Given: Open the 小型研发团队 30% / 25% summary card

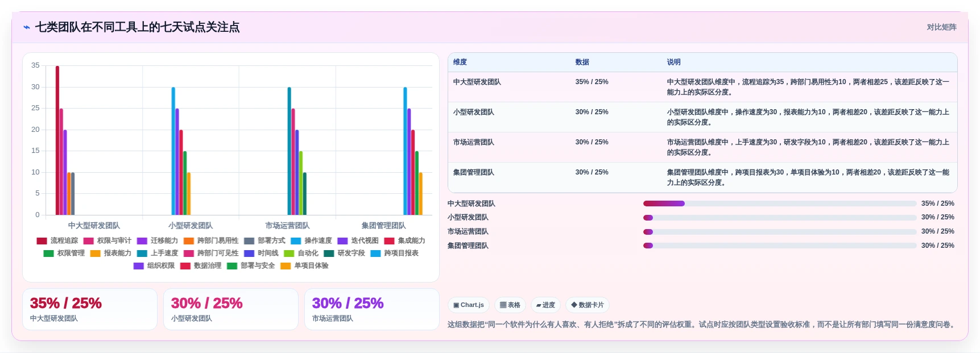Looking at the screenshot, I should [x=231, y=309].
